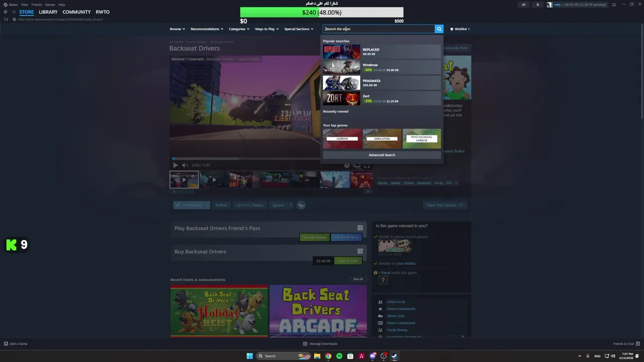The width and height of the screenshot is (644, 362).
Task: Open the system tray volume icon
Action: [613, 356]
